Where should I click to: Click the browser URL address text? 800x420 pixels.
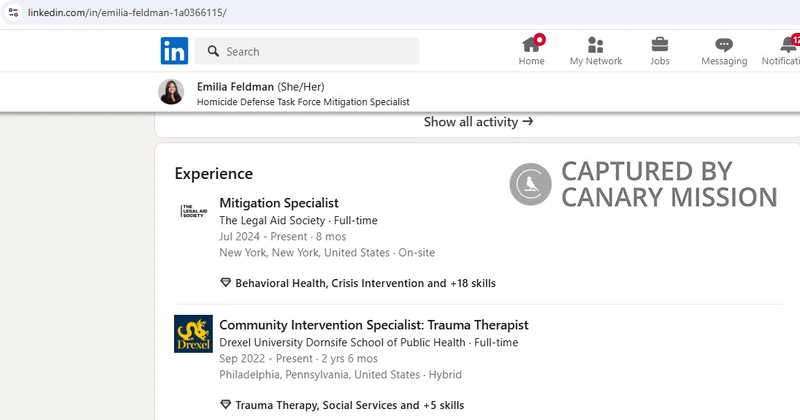coord(127,12)
